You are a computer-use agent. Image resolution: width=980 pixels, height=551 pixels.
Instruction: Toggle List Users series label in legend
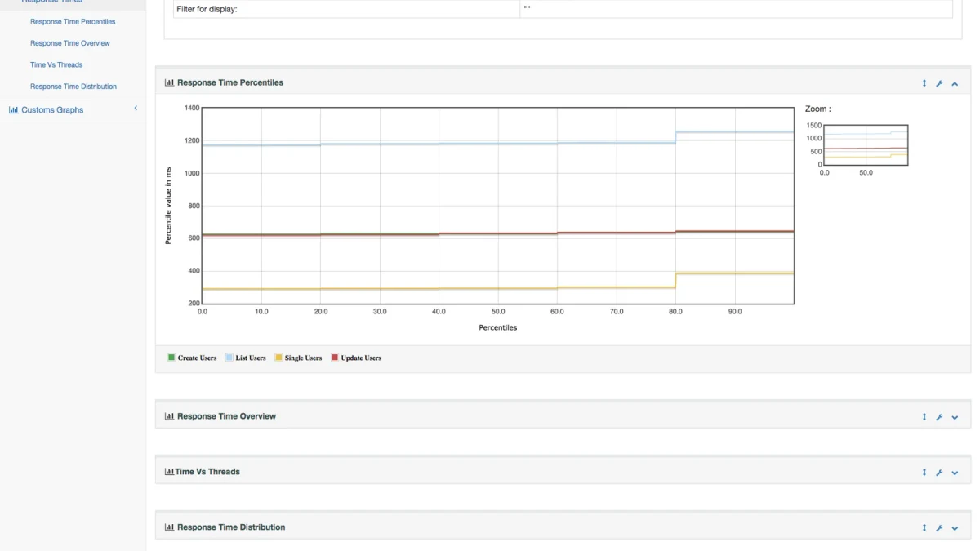click(251, 358)
